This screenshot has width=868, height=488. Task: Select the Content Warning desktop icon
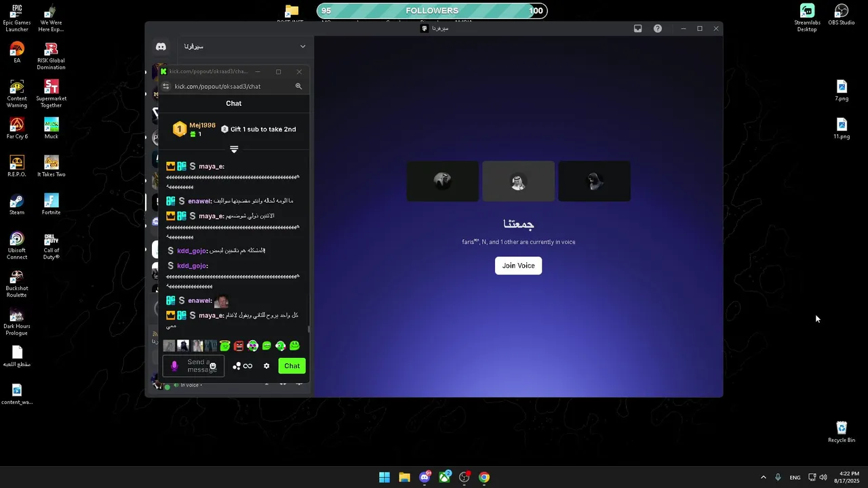point(17,94)
